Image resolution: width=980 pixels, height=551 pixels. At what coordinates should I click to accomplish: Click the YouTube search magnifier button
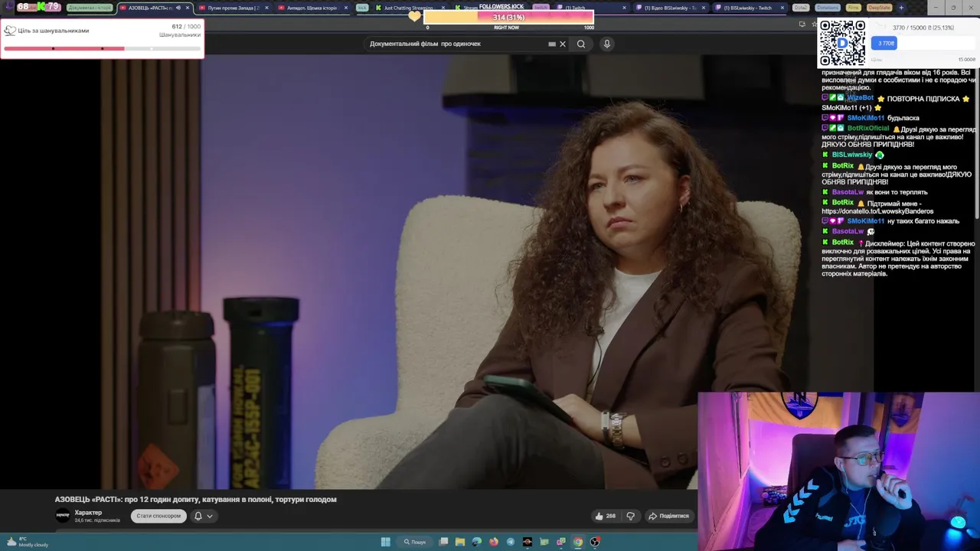point(581,44)
